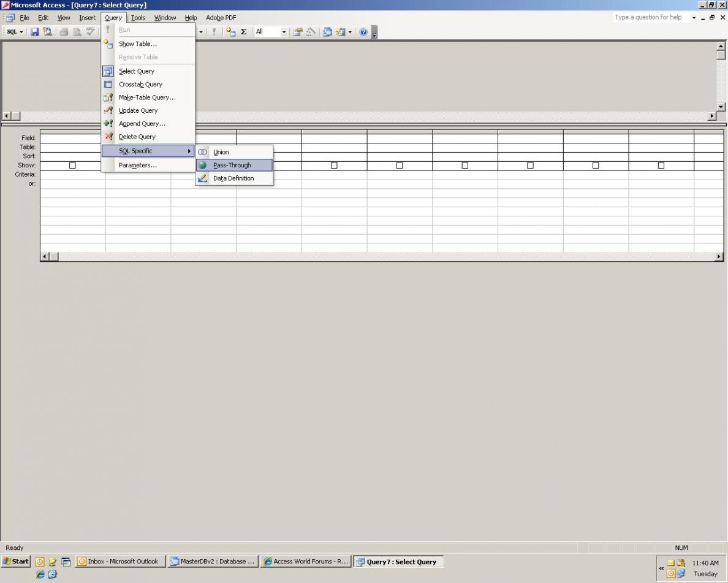
Task: Click the Show Desktop Quick Launch icon
Action: coord(66,562)
